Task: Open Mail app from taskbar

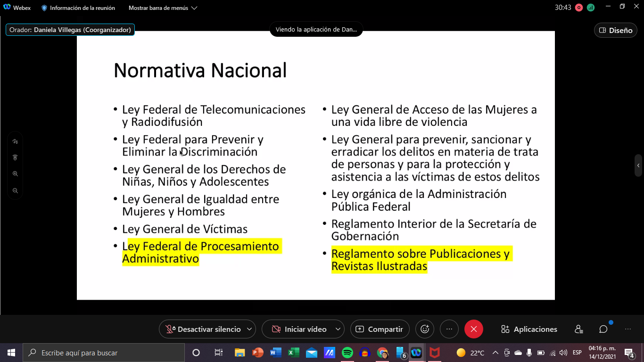Action: [x=312, y=353]
